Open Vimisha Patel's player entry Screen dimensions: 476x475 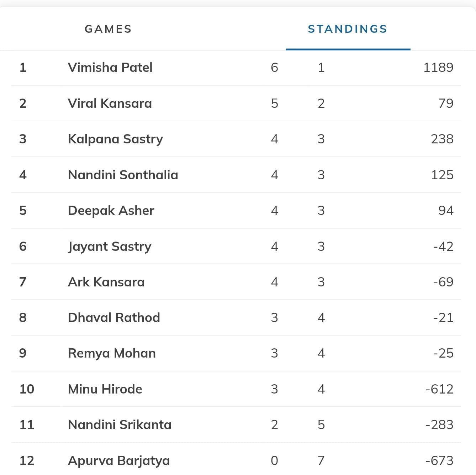point(110,67)
